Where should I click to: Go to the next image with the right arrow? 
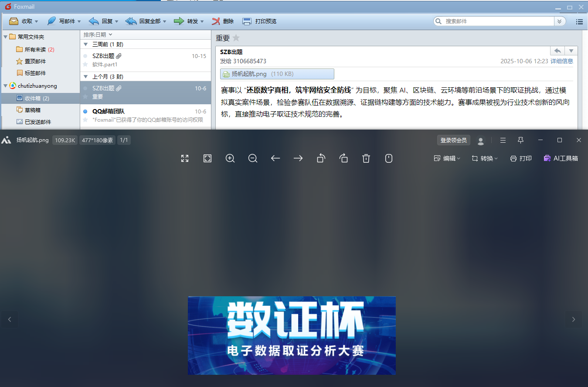pos(298,158)
